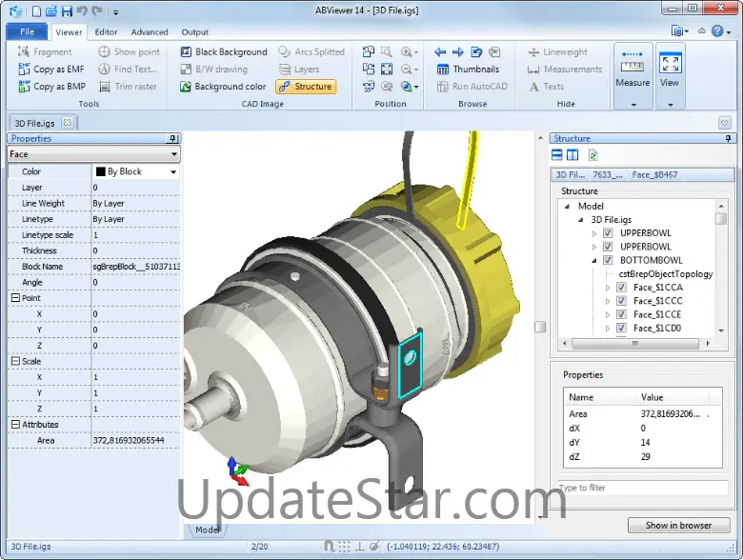Screen dimensions: 743x560
Task: Open the View dropdown arrow
Action: click(671, 104)
